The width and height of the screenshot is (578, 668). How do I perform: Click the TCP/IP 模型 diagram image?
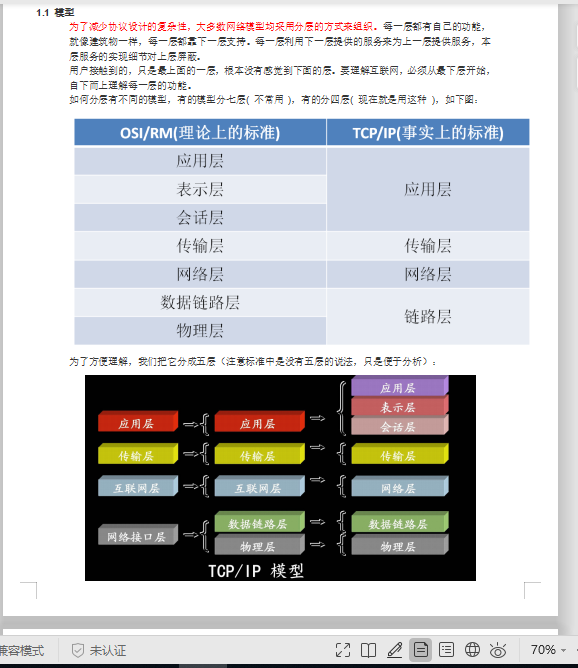[x=280, y=478]
